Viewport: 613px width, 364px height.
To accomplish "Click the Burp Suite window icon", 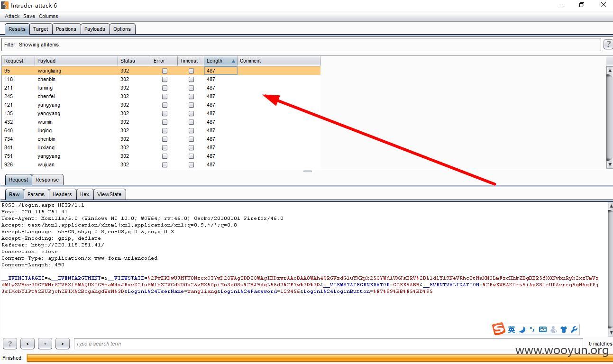I will pos(5,5).
